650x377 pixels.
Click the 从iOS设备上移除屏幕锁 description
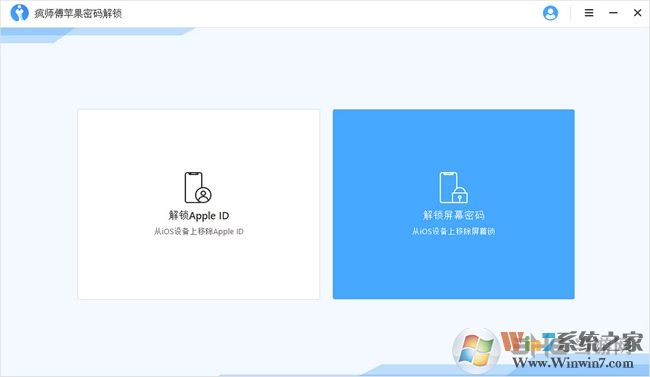point(454,231)
